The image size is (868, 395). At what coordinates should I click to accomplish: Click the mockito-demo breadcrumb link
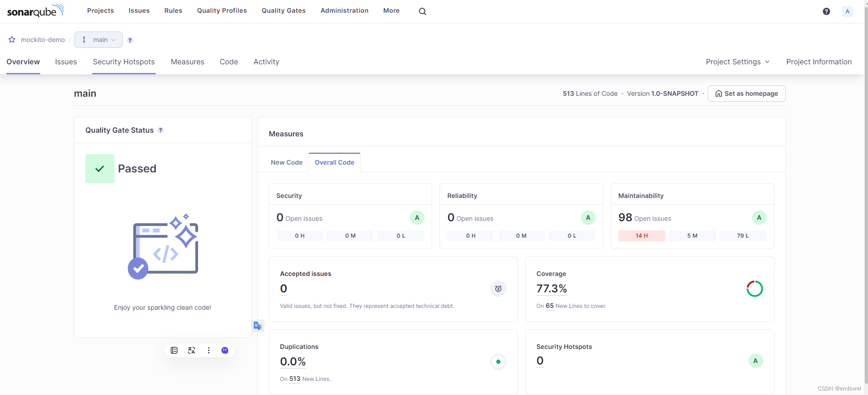43,40
